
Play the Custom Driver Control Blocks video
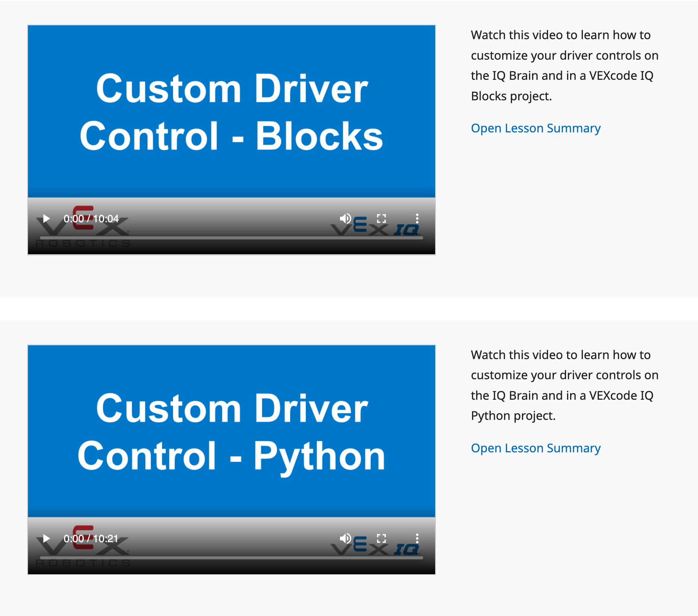46,219
